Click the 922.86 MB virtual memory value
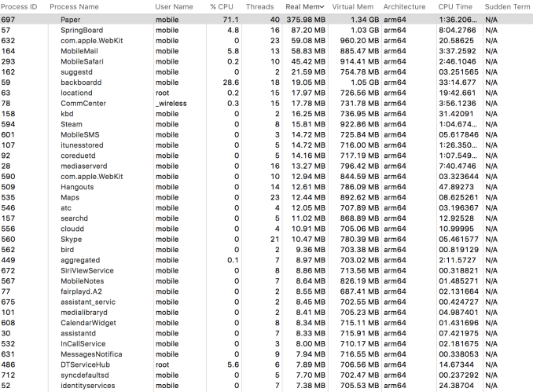Image resolution: width=533 pixels, height=392 pixels. (359, 124)
